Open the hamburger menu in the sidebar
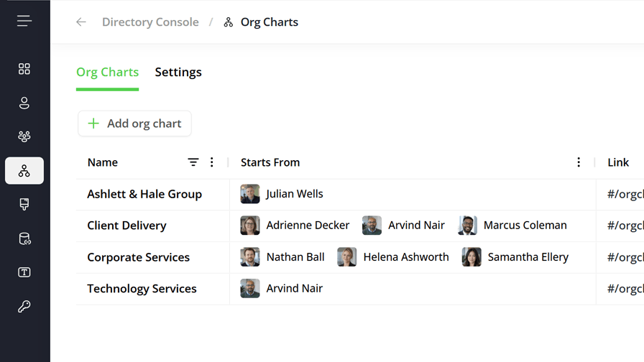The width and height of the screenshot is (644, 362). tap(24, 21)
